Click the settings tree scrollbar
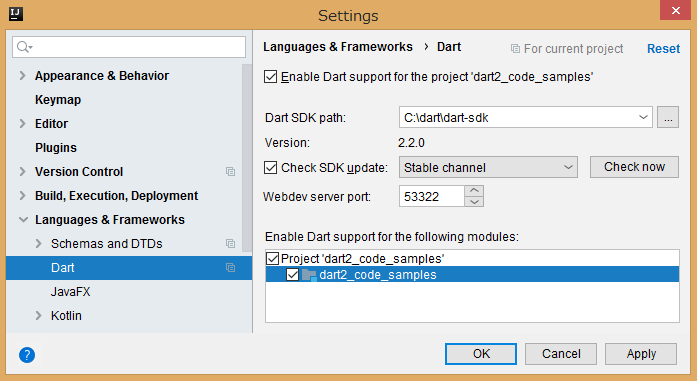The width and height of the screenshot is (697, 381). [x=247, y=158]
